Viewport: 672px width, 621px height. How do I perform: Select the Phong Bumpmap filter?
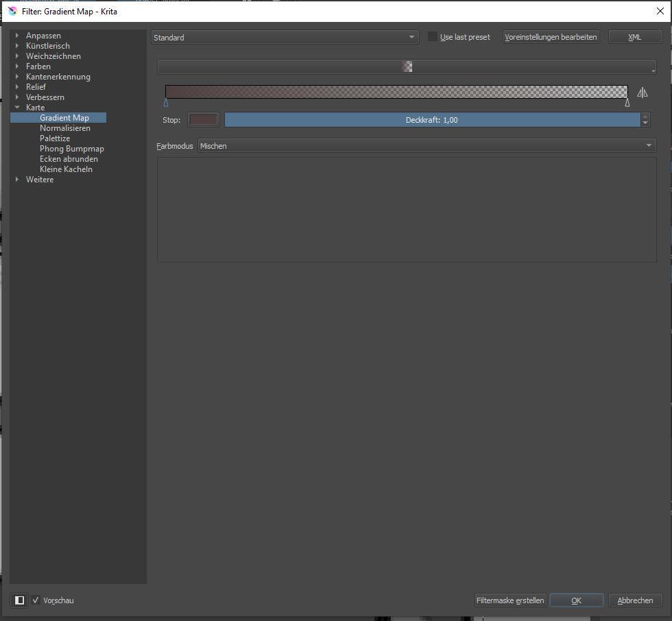pyautogui.click(x=72, y=149)
